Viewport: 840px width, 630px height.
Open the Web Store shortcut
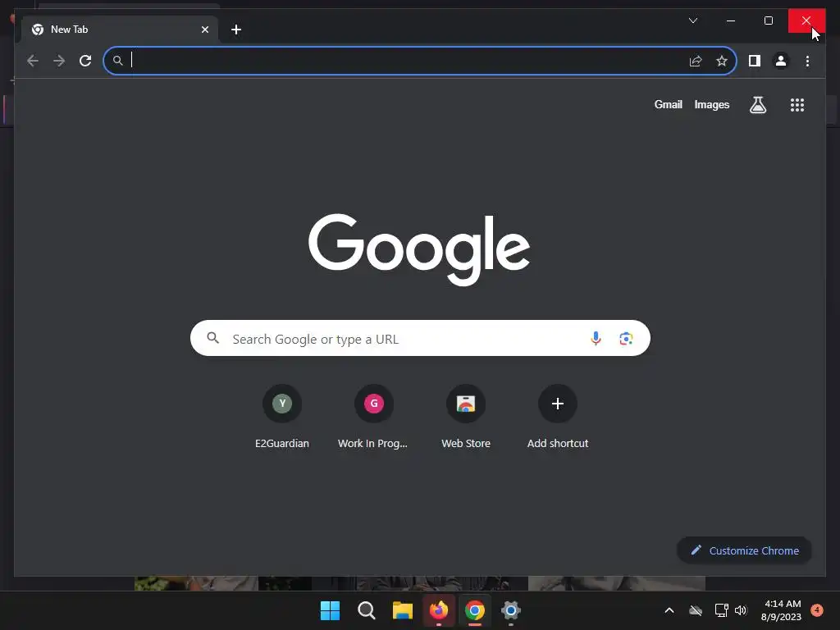tap(466, 418)
